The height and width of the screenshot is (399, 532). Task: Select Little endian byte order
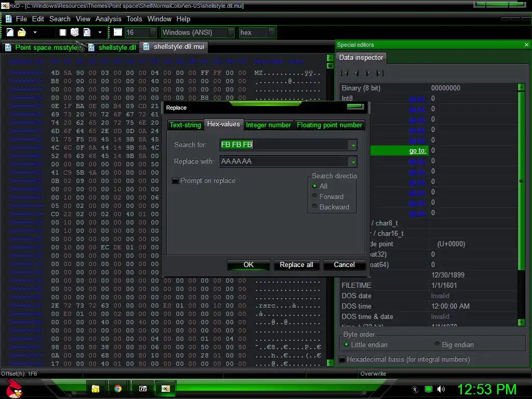pos(347,344)
